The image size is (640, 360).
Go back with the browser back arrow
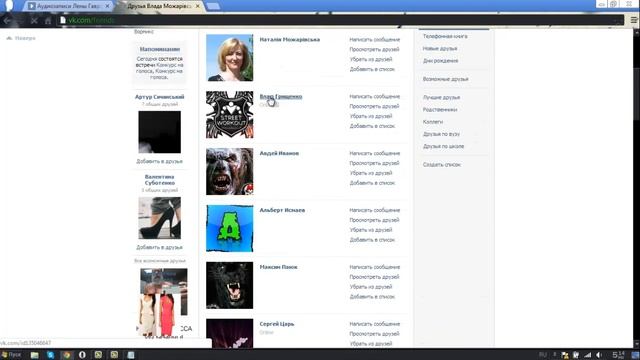(x=7, y=20)
